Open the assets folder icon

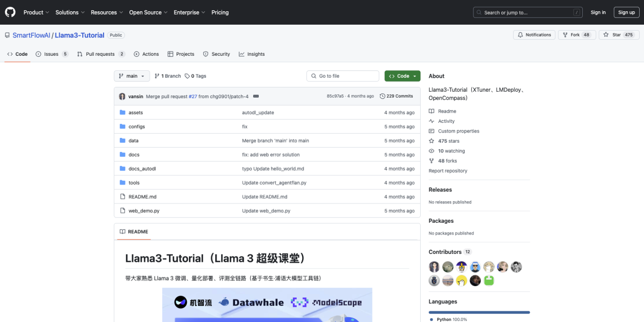coord(122,112)
